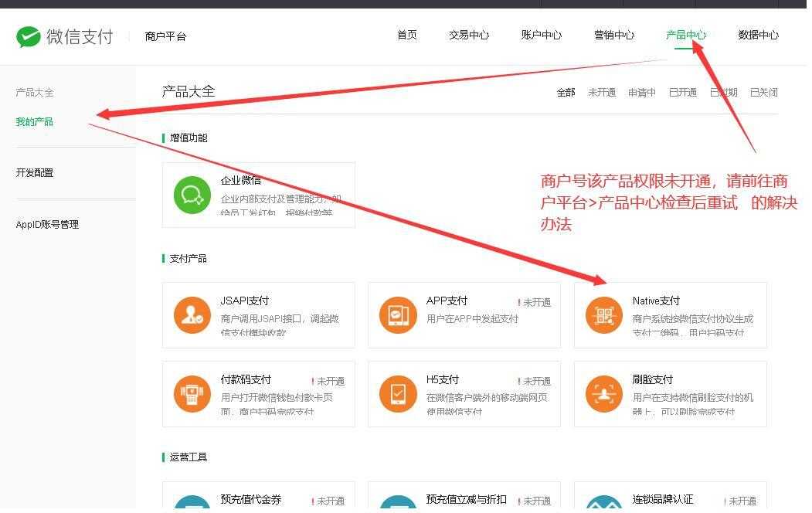The width and height of the screenshot is (812, 513).
Task: Filter products by 全部
Action: click(566, 93)
